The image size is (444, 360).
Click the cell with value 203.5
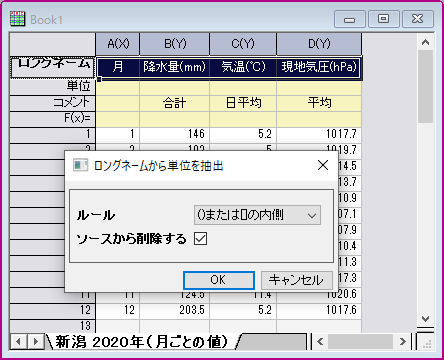[x=175, y=311]
